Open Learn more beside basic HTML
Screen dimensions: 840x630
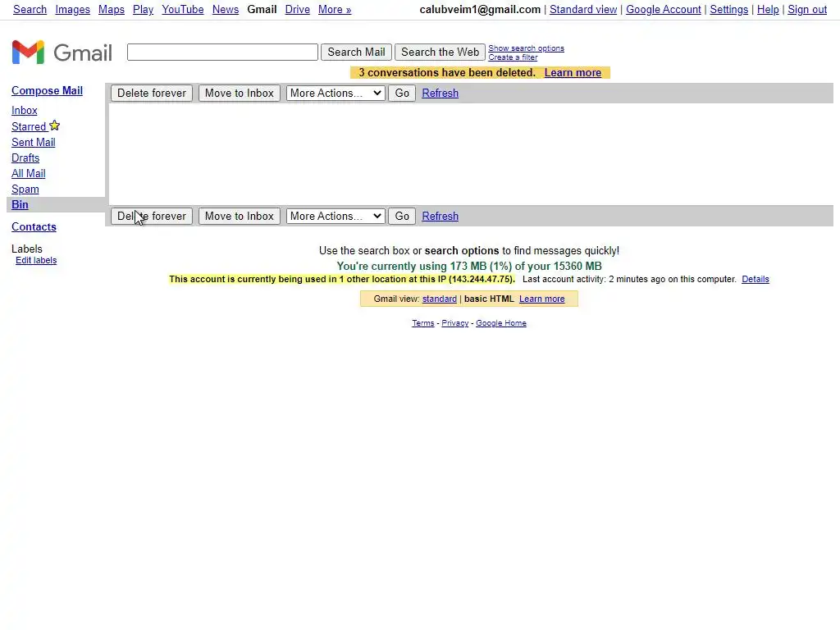tap(541, 299)
